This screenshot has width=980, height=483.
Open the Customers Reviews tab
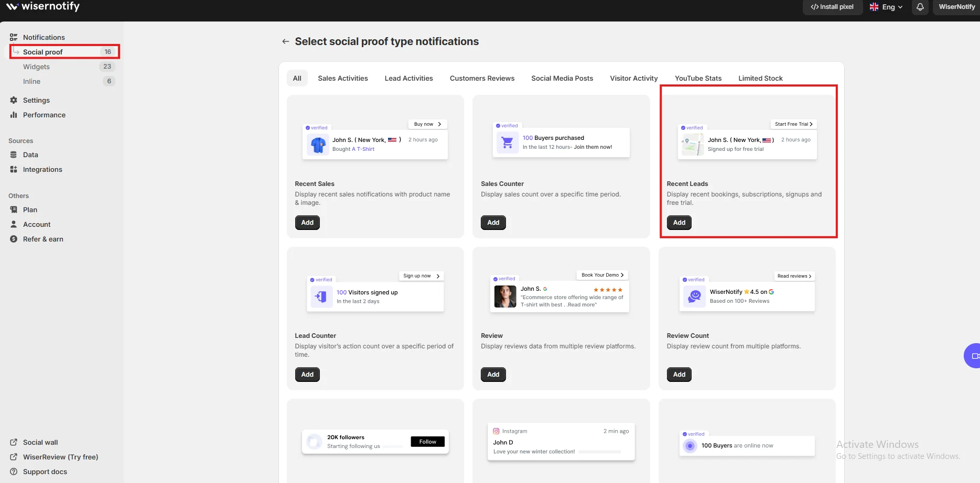tap(482, 78)
